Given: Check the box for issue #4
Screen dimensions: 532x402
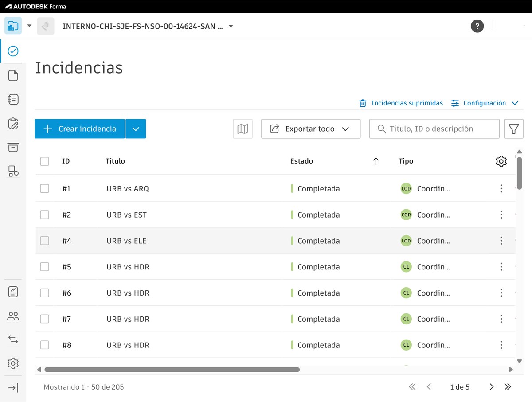Looking at the screenshot, I should pos(44,241).
